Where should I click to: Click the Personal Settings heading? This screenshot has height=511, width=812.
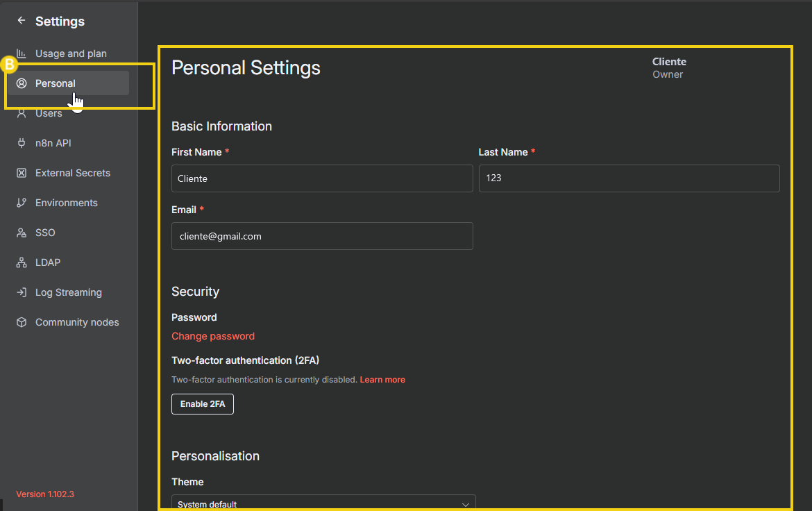tap(246, 68)
